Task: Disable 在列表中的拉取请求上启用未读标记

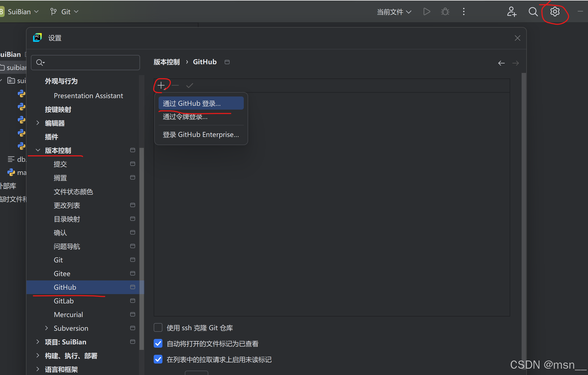Action: coord(158,359)
